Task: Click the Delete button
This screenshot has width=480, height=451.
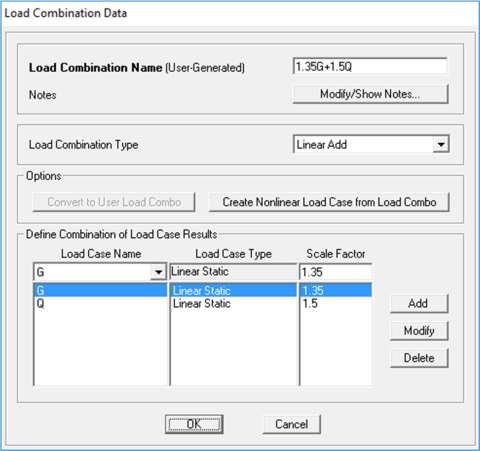Action: (x=419, y=358)
